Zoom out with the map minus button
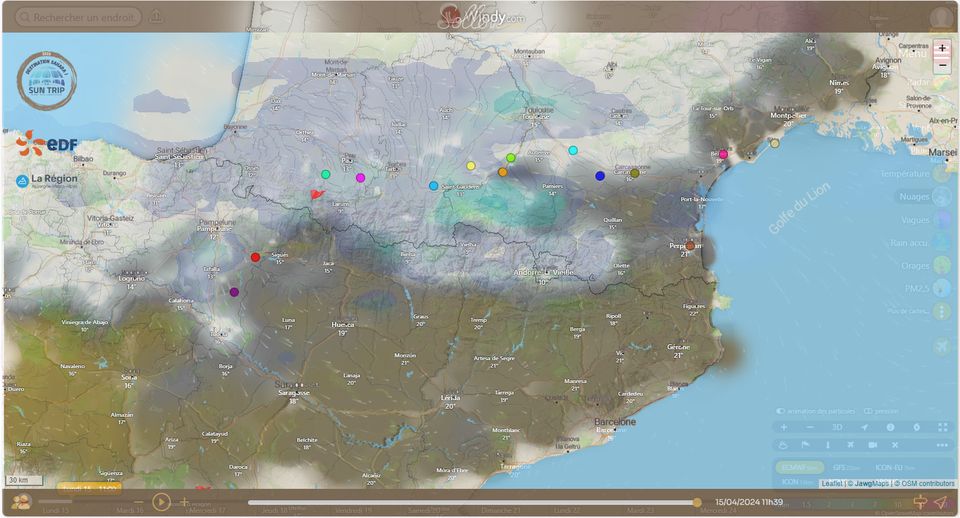960x518 pixels. 942,65
